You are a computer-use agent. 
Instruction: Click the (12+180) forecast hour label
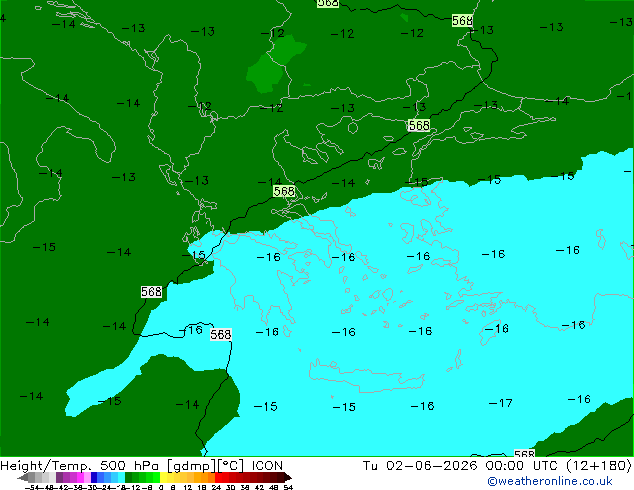tap(598, 465)
